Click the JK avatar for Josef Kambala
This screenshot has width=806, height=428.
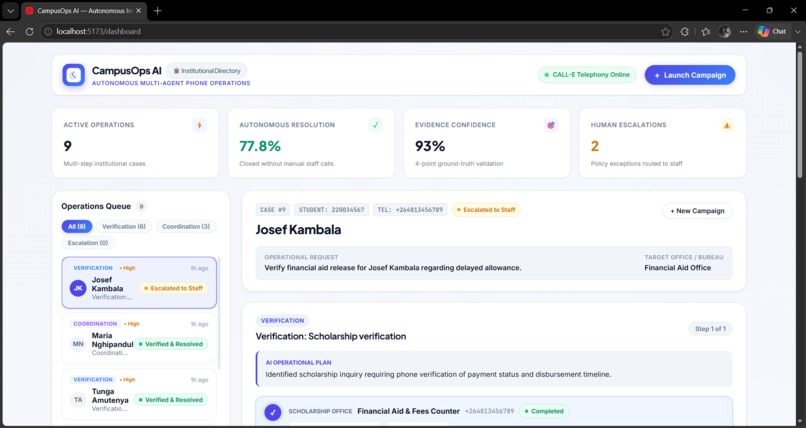coord(78,288)
